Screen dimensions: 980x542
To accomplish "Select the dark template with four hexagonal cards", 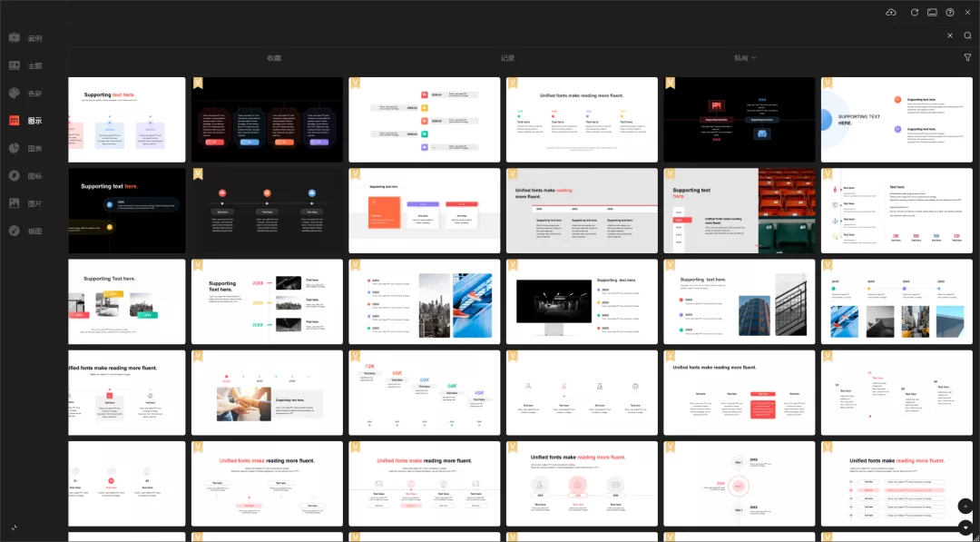I will [x=268, y=120].
